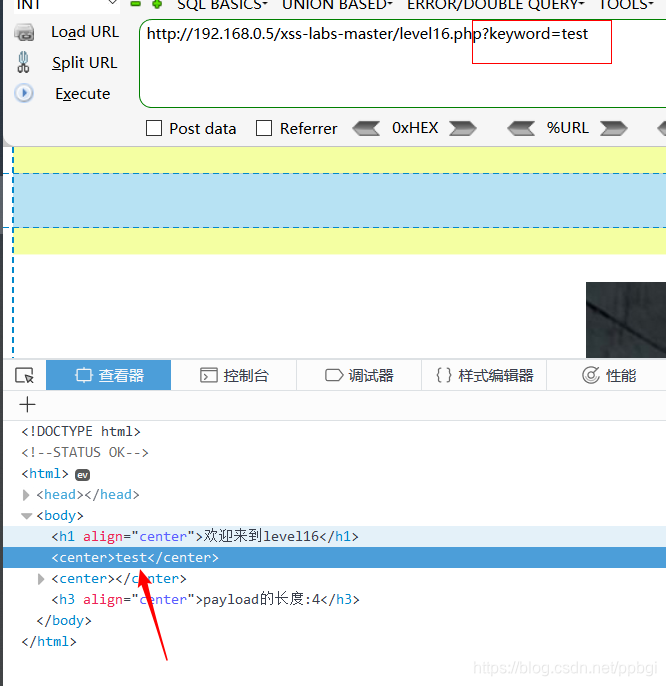Viewport: 666px width, 686px height.
Task: Click the Split URL scissors icon
Action: click(23, 63)
